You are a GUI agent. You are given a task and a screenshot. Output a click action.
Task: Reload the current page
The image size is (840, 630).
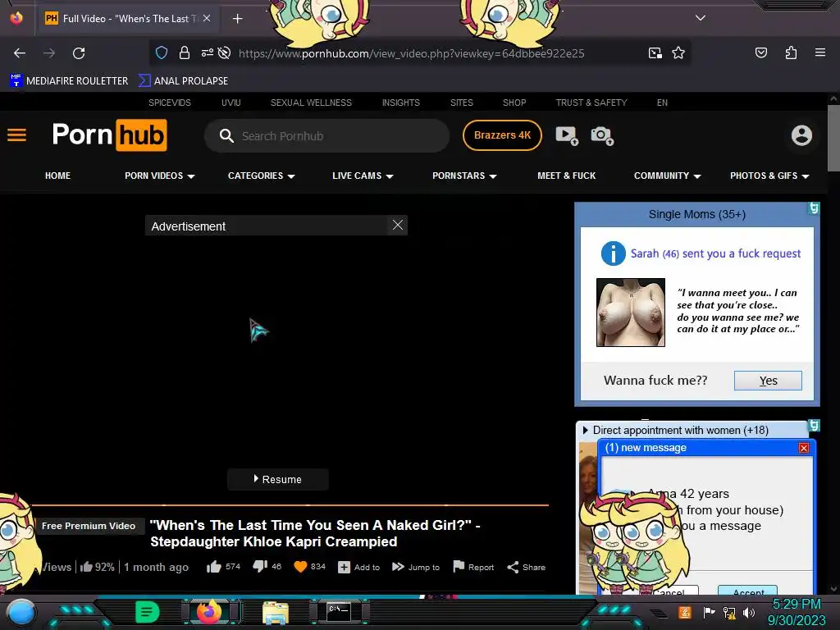(x=79, y=53)
